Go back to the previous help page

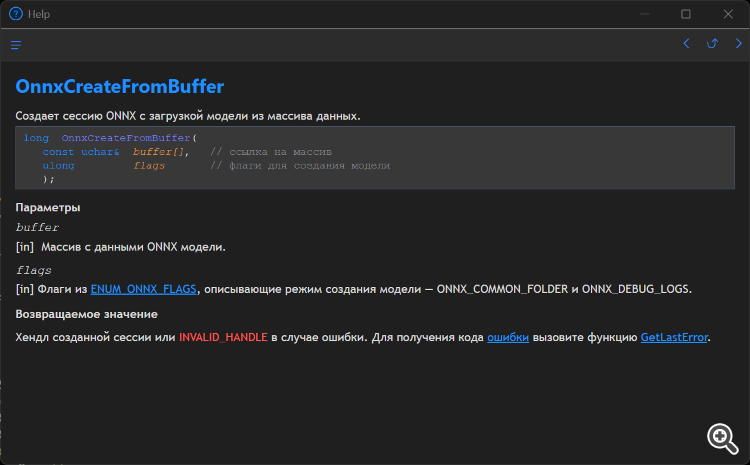(686, 44)
